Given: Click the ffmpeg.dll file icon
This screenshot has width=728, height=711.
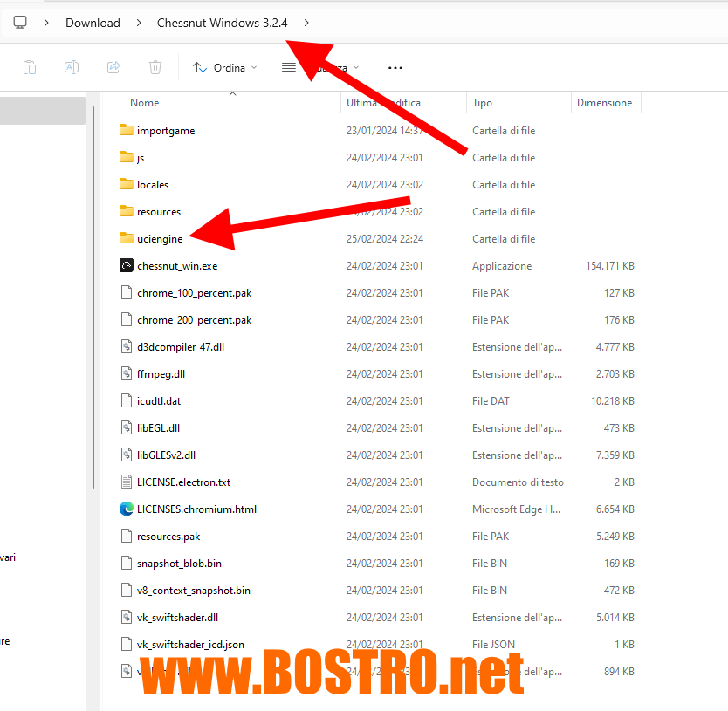Looking at the screenshot, I should click(x=127, y=373).
